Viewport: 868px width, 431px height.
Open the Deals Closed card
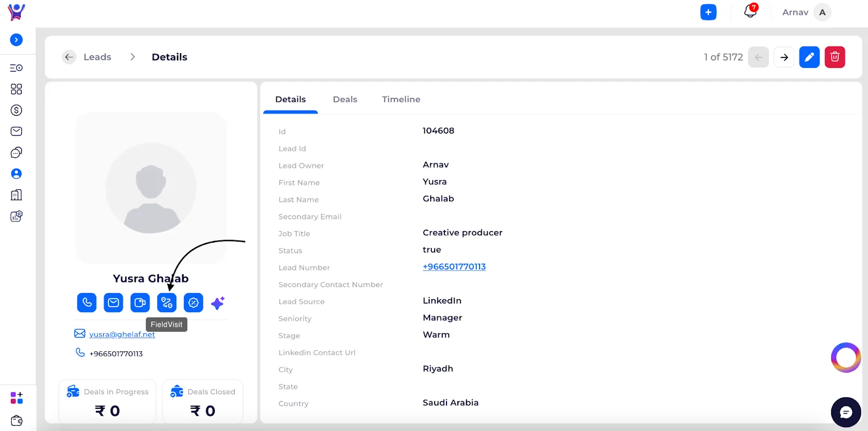(x=203, y=401)
